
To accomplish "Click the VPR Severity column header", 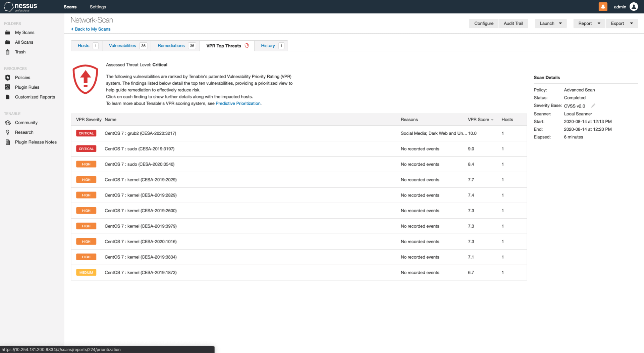I will coord(89,120).
